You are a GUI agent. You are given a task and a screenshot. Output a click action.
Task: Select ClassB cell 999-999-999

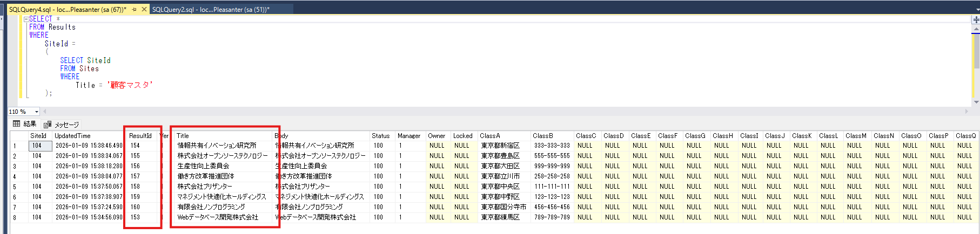click(x=552, y=166)
